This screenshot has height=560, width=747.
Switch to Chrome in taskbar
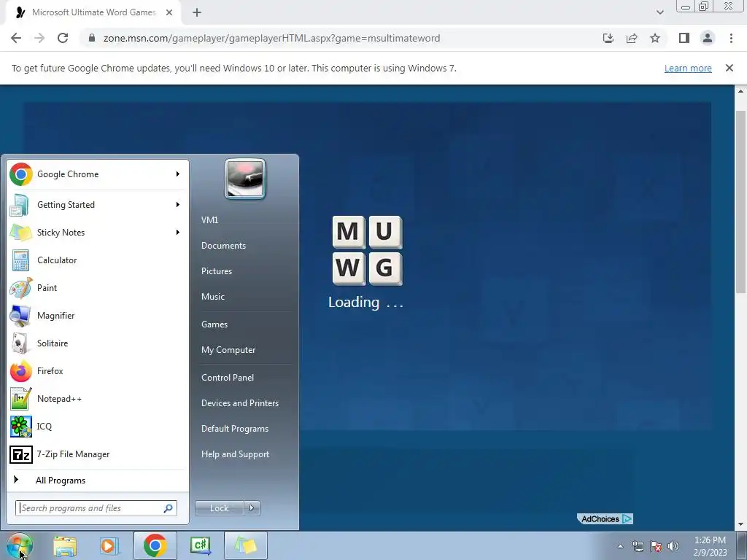(155, 545)
